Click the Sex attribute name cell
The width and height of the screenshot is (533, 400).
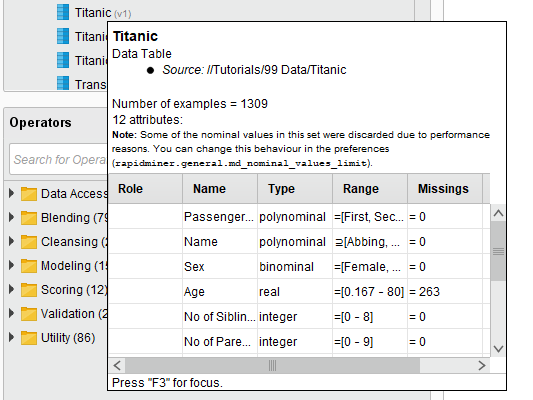click(220, 267)
